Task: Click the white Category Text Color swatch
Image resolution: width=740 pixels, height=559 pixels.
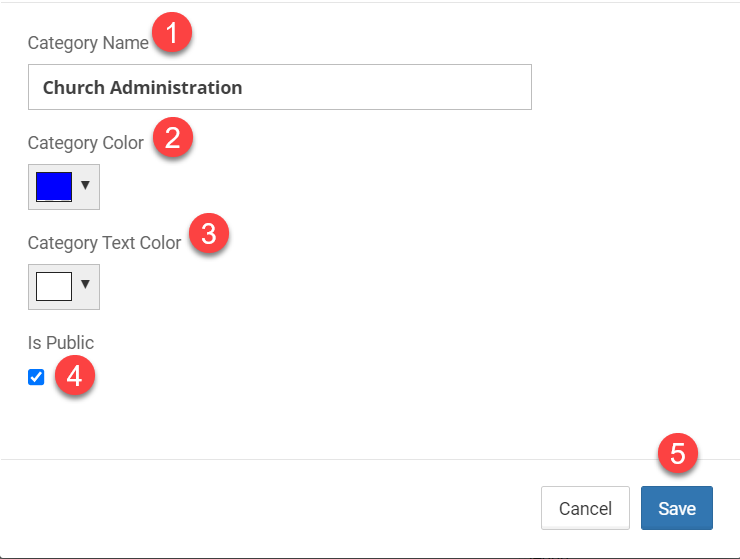Action: pos(54,286)
